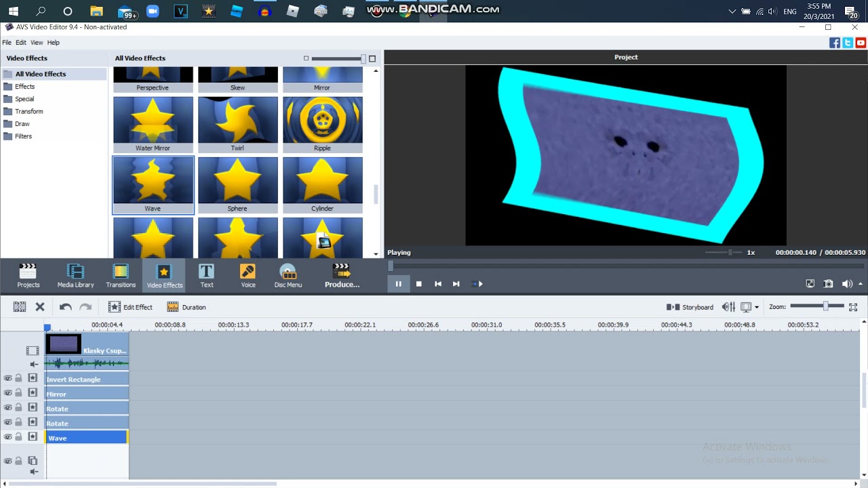Select All Video Effects category
This screenshot has width=868, height=488.
pyautogui.click(x=54, y=74)
